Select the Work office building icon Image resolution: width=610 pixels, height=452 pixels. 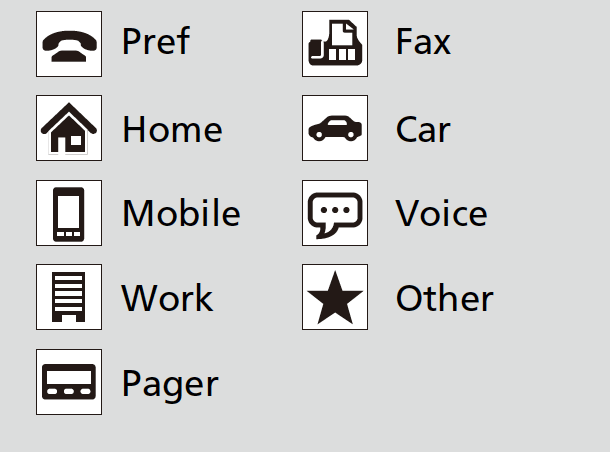69,297
